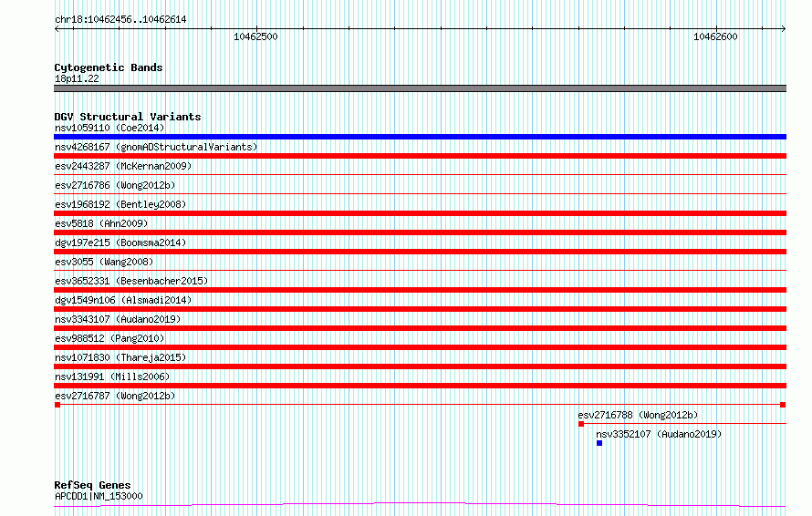Open variant label nsv131991 (Mills2006)

coord(112,377)
